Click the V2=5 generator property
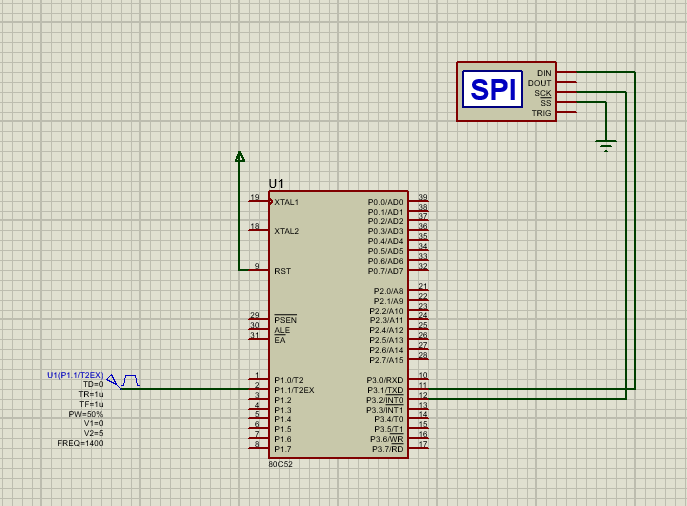Image resolution: width=687 pixels, height=506 pixels. pyautogui.click(x=93, y=433)
